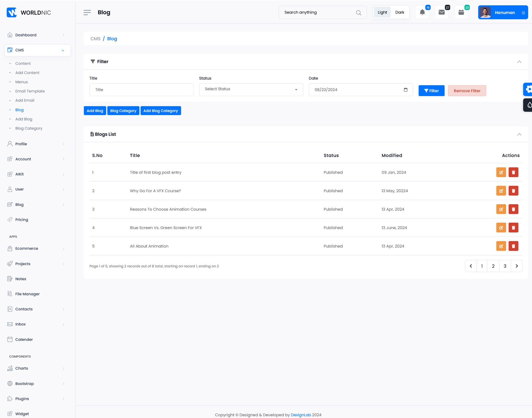The width and height of the screenshot is (532, 418).
Task: Edit the 'Why Go For A VFX Course?' post
Action: (501, 191)
